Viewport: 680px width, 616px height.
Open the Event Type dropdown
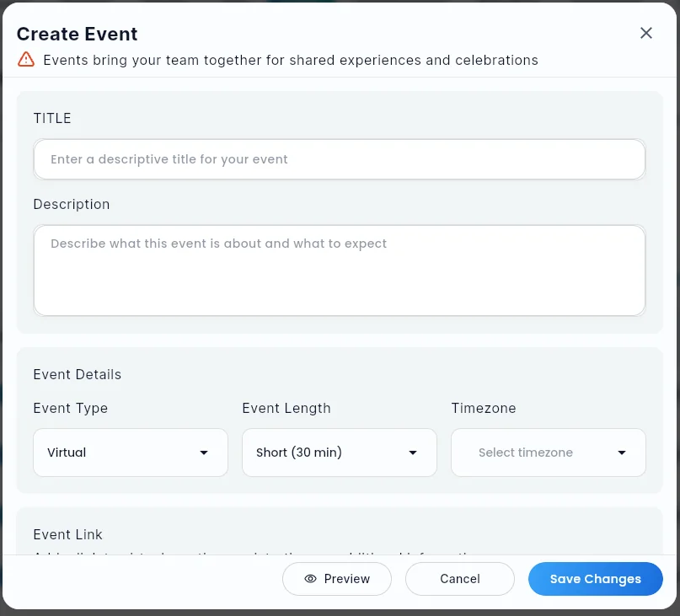[x=131, y=453]
